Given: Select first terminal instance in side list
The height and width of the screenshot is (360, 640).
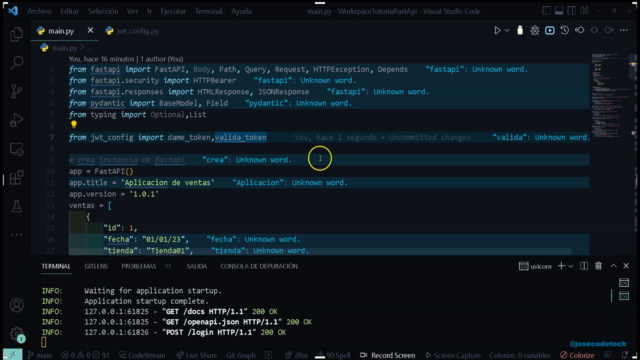Looking at the screenshot, I should click(624, 283).
